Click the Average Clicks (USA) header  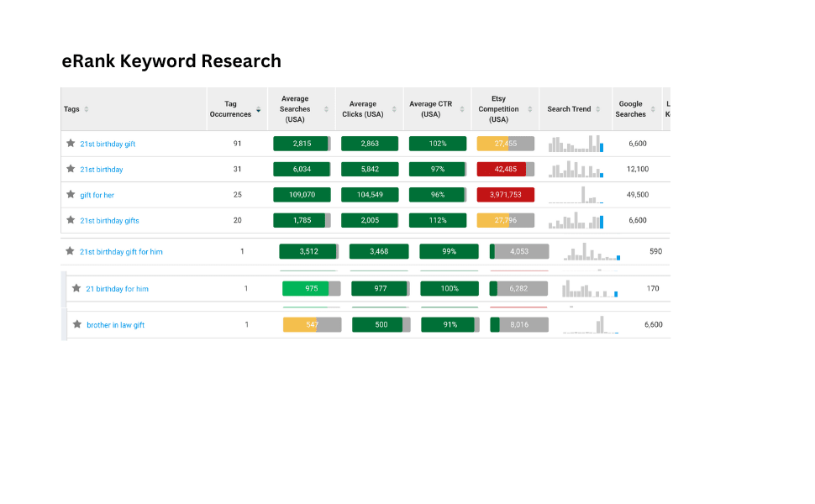(369, 109)
